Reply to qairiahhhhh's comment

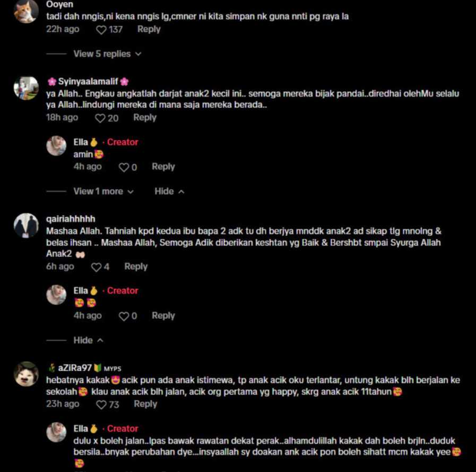[x=136, y=267]
